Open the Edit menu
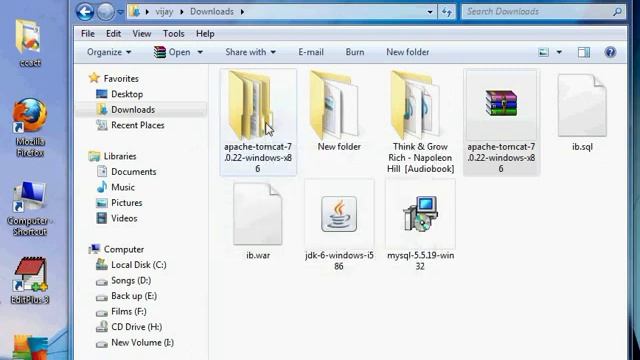This screenshot has width=640, height=360. click(113, 33)
